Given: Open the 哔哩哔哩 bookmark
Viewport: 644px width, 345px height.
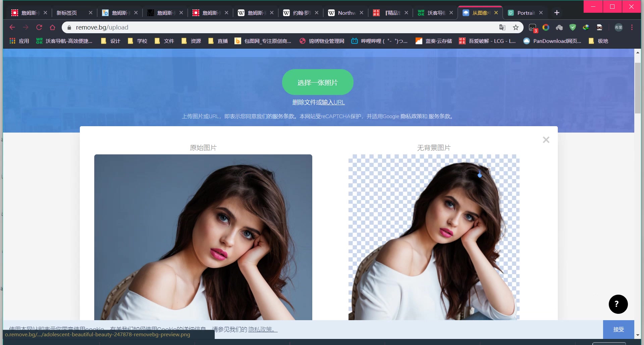Looking at the screenshot, I should click(379, 41).
